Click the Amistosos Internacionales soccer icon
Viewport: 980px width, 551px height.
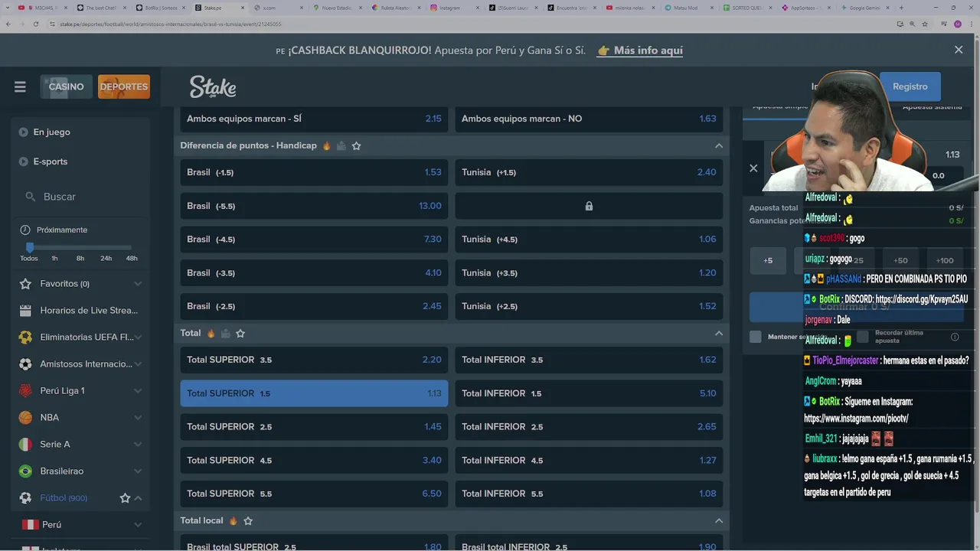[x=25, y=364]
